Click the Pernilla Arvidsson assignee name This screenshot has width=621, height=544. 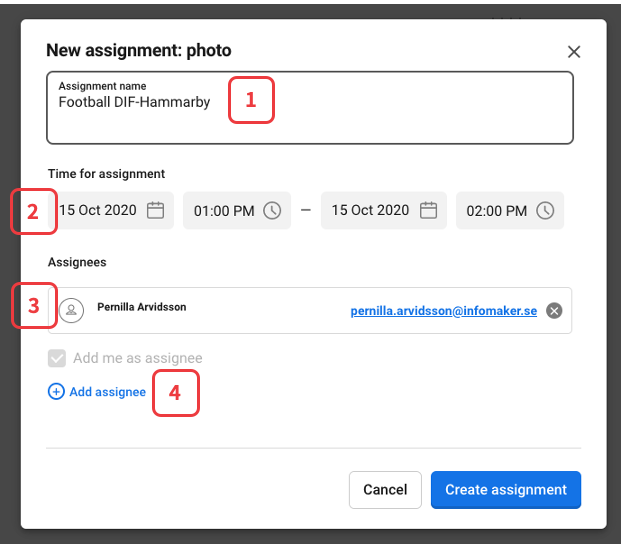coord(141,307)
